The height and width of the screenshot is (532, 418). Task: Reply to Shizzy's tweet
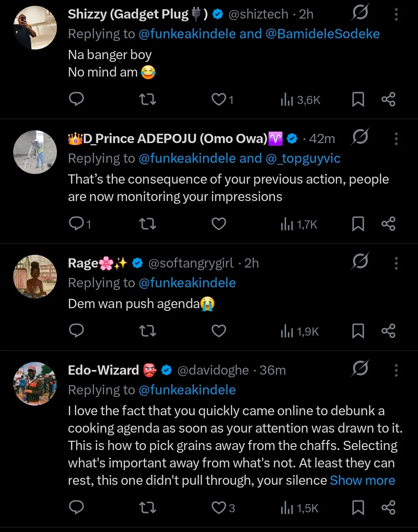[76, 99]
